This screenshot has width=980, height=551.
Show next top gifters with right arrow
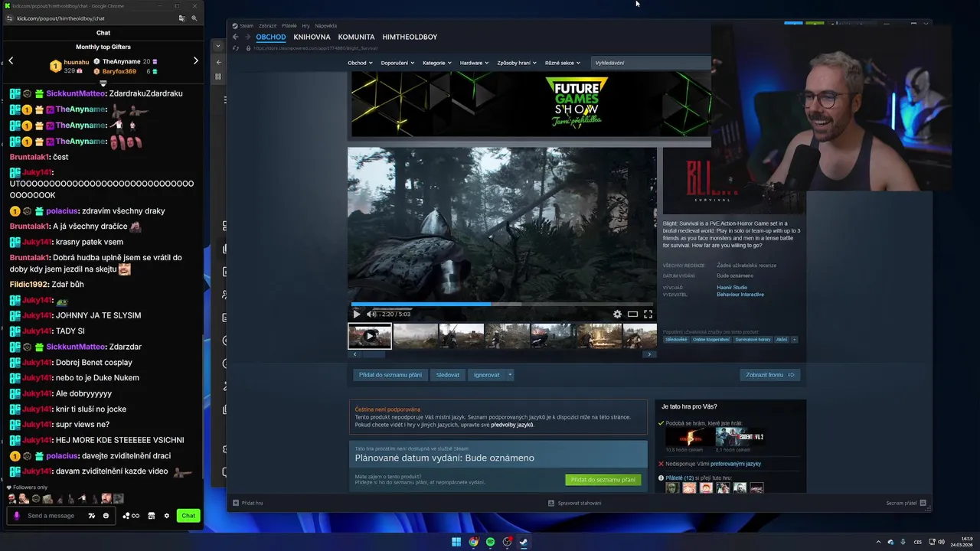coord(195,60)
